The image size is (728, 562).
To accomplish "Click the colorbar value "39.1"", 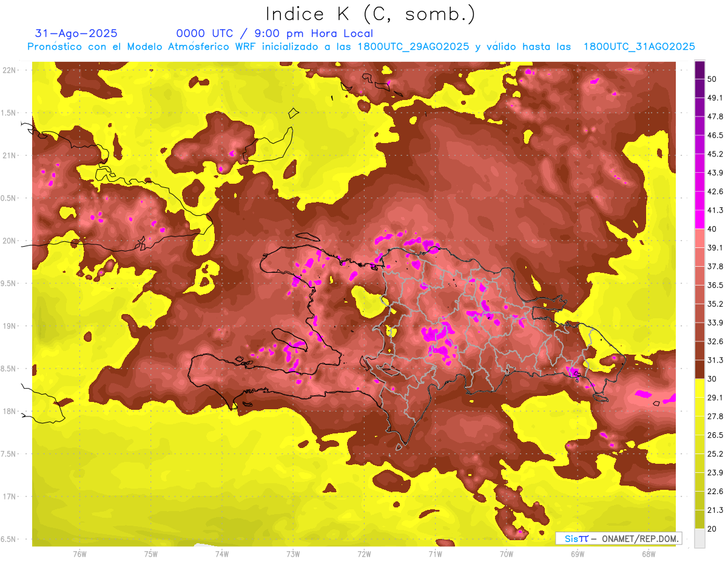I will 716,247.
